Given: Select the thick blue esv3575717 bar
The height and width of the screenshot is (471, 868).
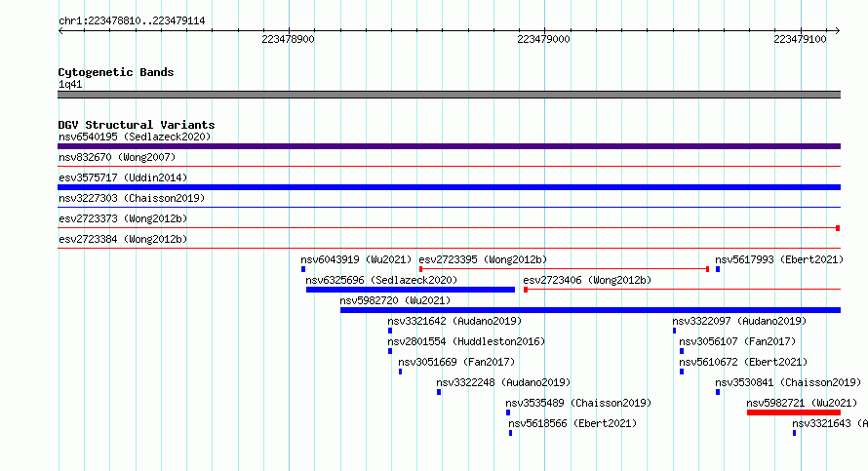Looking at the screenshot, I should [x=449, y=187].
